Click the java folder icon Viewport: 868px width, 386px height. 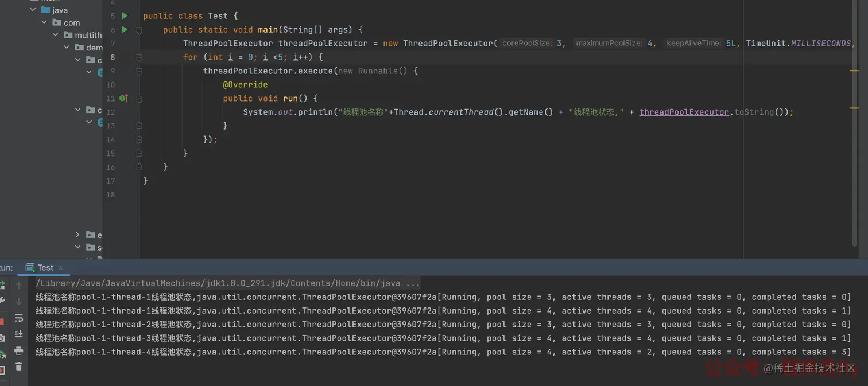[45, 10]
